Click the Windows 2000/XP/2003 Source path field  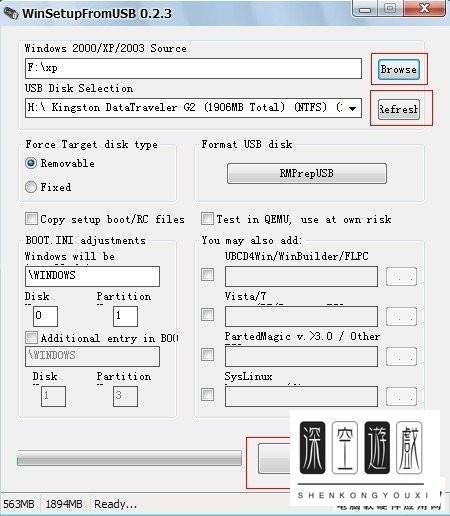click(x=193, y=68)
